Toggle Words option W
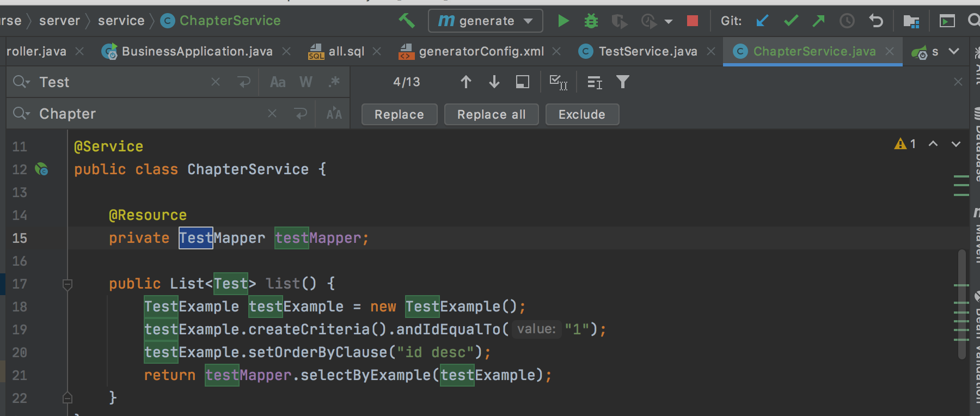Image resolution: width=980 pixels, height=416 pixels. 306,82
